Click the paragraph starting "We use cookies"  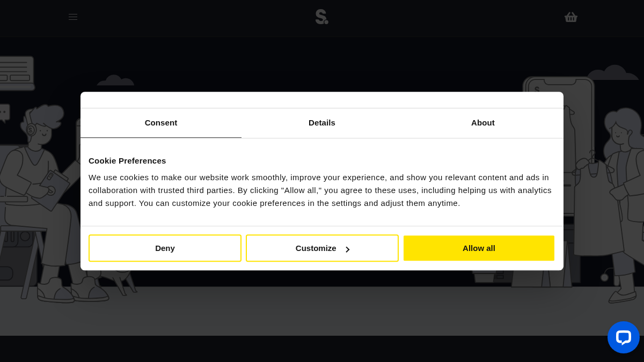coord(321,190)
